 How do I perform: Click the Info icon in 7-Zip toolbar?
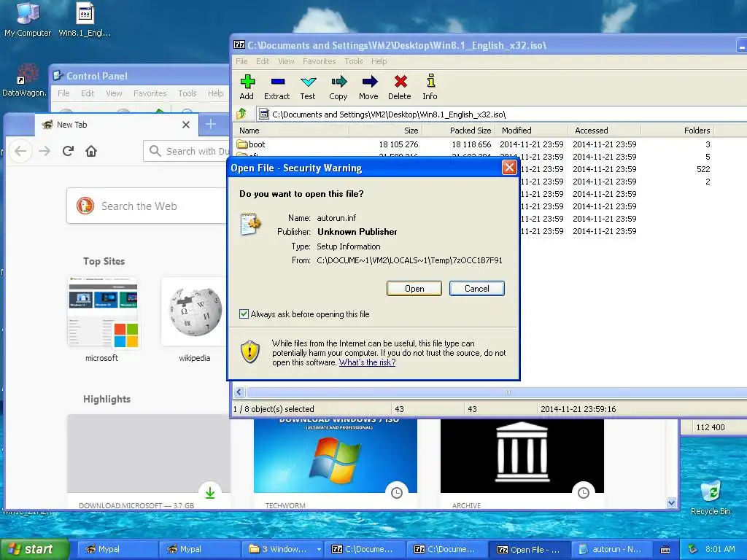430,81
